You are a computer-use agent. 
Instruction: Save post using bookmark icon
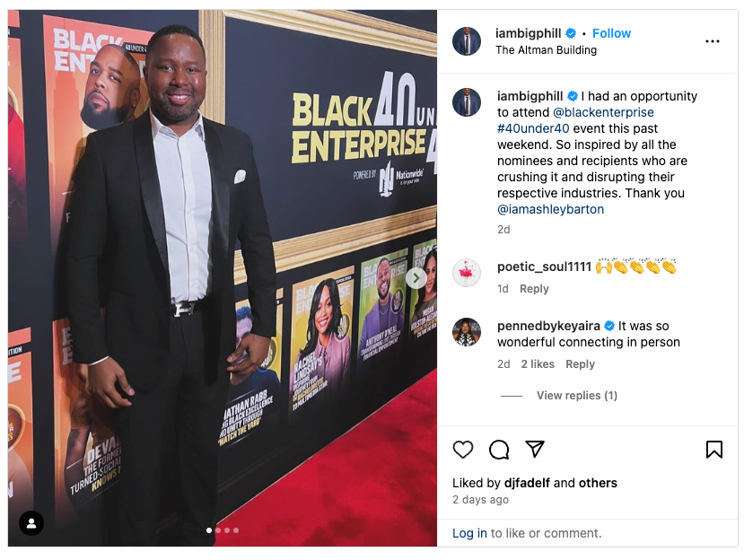[714, 450]
